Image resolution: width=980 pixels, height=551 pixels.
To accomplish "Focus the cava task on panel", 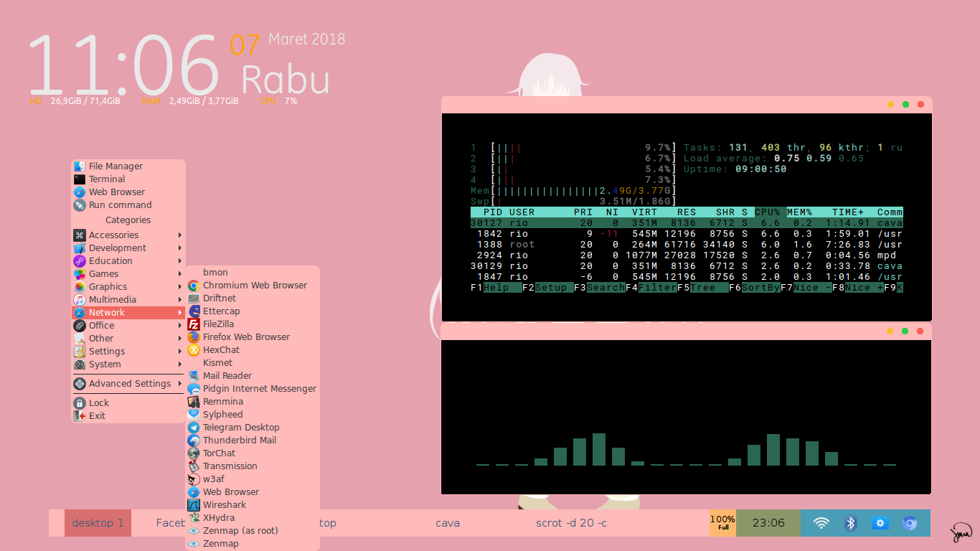I will [x=448, y=523].
